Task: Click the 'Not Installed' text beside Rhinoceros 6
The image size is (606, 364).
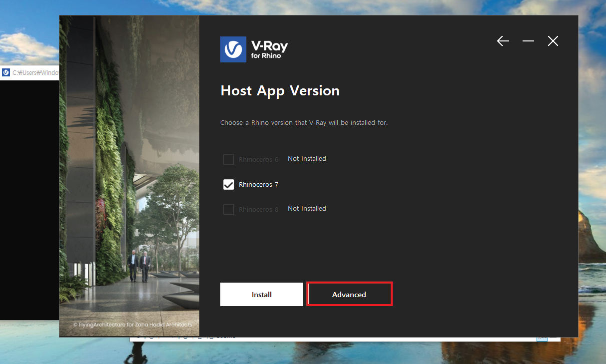Action: point(307,159)
